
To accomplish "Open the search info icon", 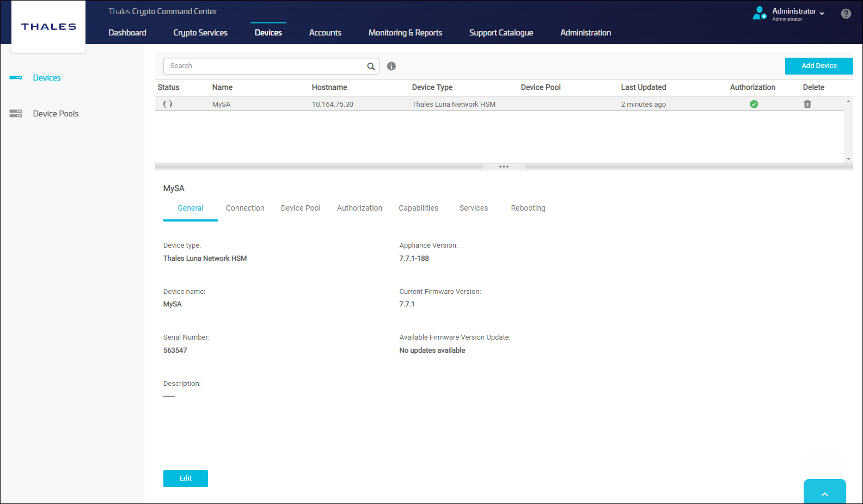I will (x=391, y=66).
